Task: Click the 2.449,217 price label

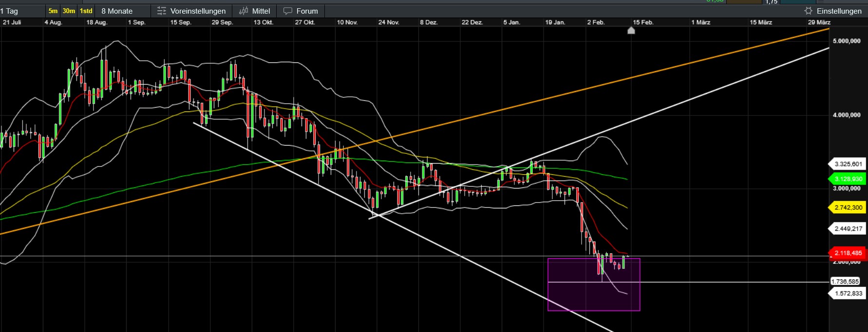Action: click(848, 228)
